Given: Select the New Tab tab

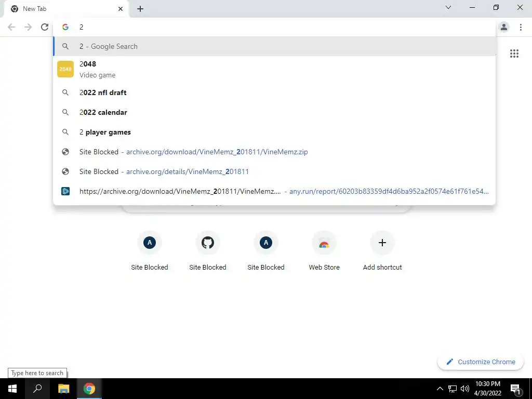Looking at the screenshot, I should (x=66, y=9).
